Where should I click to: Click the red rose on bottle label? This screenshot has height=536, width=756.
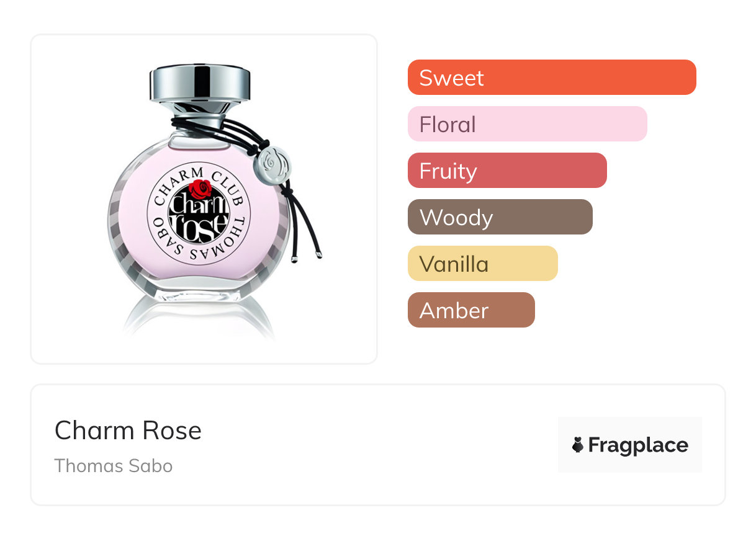[200, 189]
